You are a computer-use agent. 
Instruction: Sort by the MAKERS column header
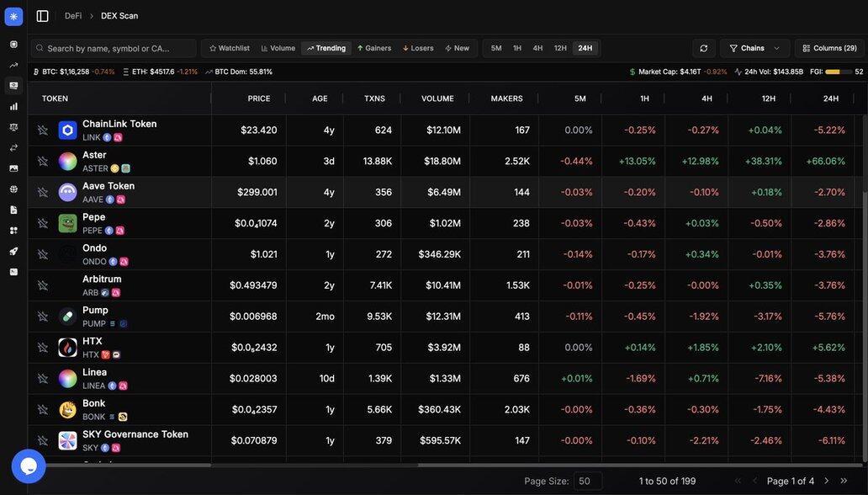click(506, 98)
